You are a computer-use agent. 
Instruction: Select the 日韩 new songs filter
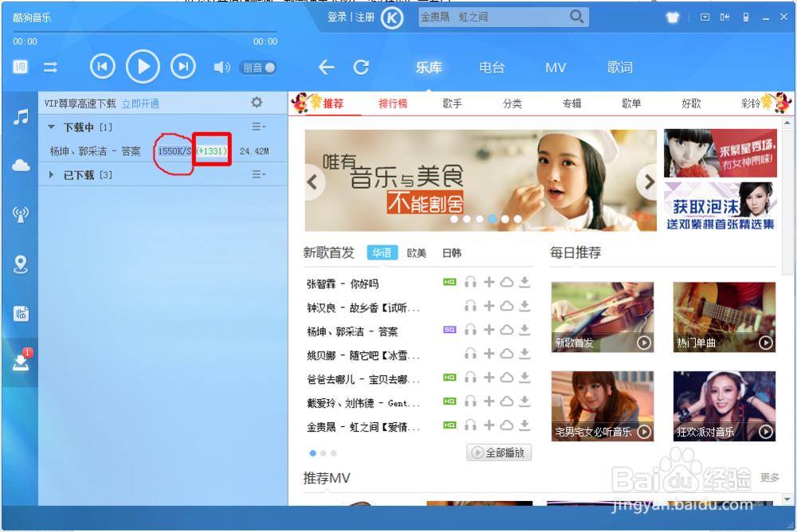451,253
